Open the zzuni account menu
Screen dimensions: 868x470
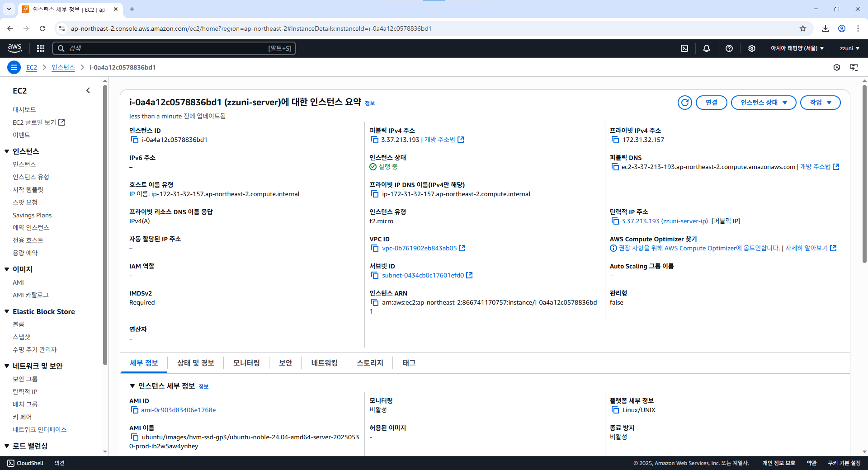tap(850, 48)
